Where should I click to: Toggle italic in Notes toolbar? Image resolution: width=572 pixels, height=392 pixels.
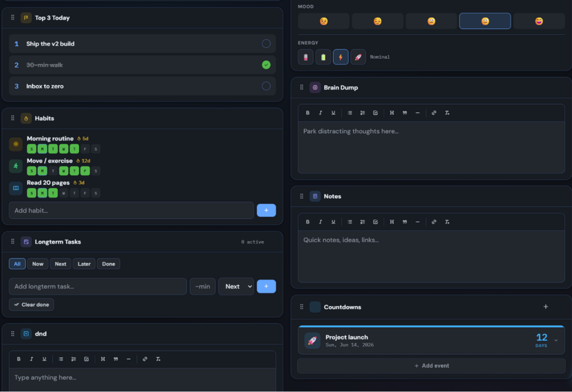click(x=320, y=222)
